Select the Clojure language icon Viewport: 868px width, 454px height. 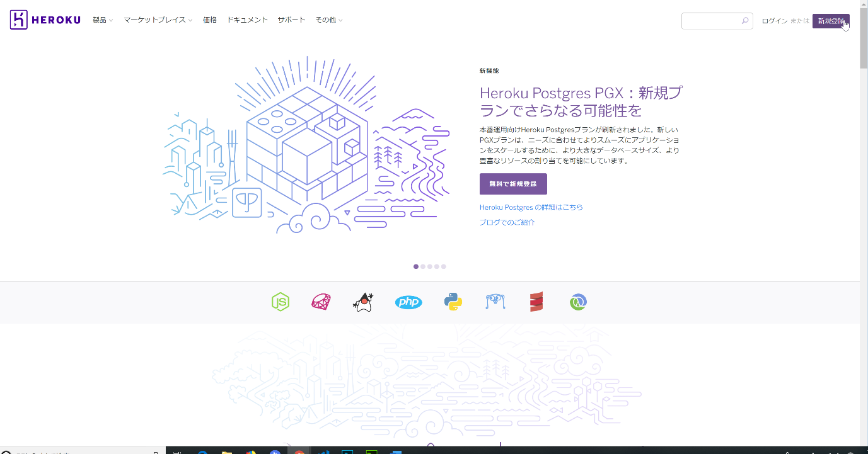pos(578,302)
